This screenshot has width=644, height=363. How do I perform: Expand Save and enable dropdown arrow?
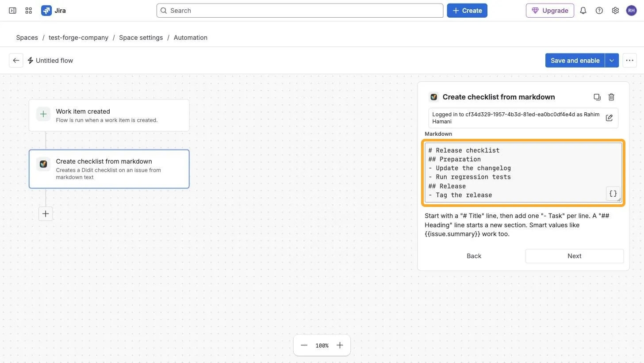pos(612,61)
